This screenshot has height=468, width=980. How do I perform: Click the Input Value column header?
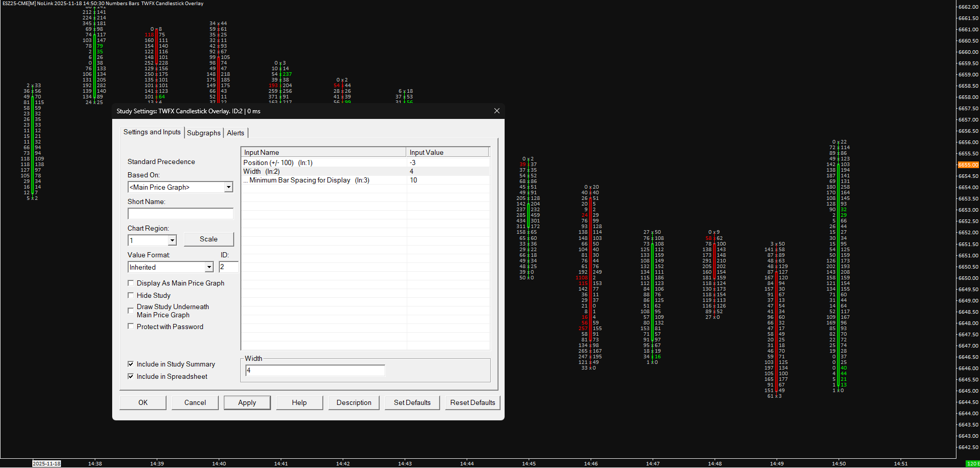[448, 152]
